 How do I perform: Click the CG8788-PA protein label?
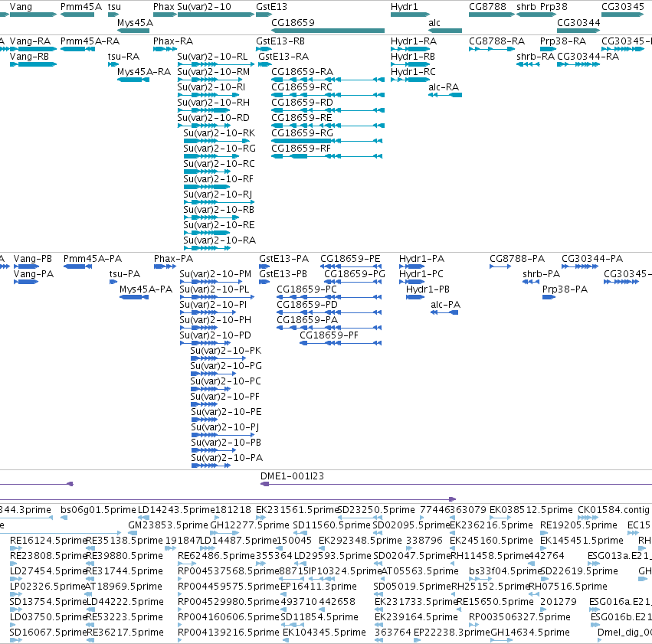pos(517,259)
